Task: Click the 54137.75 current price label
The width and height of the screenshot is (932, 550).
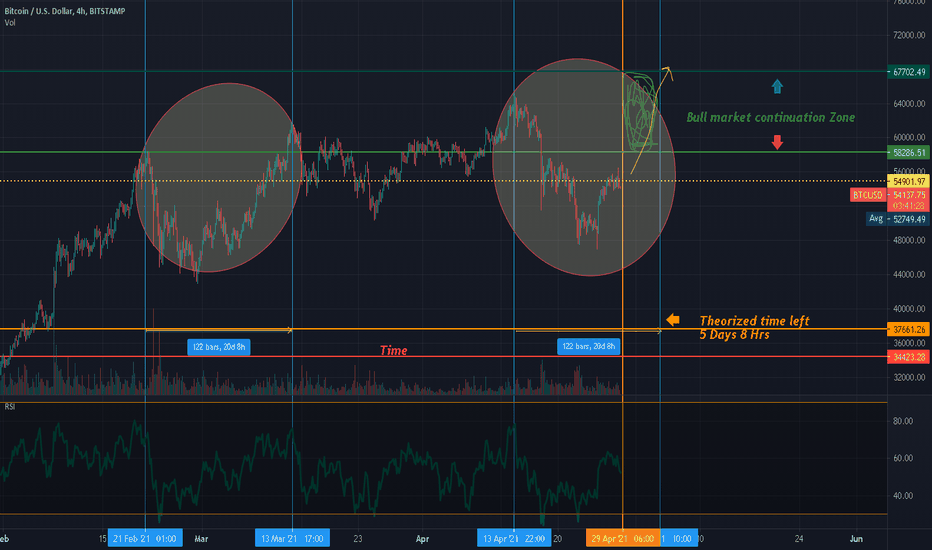Action: coord(909,195)
